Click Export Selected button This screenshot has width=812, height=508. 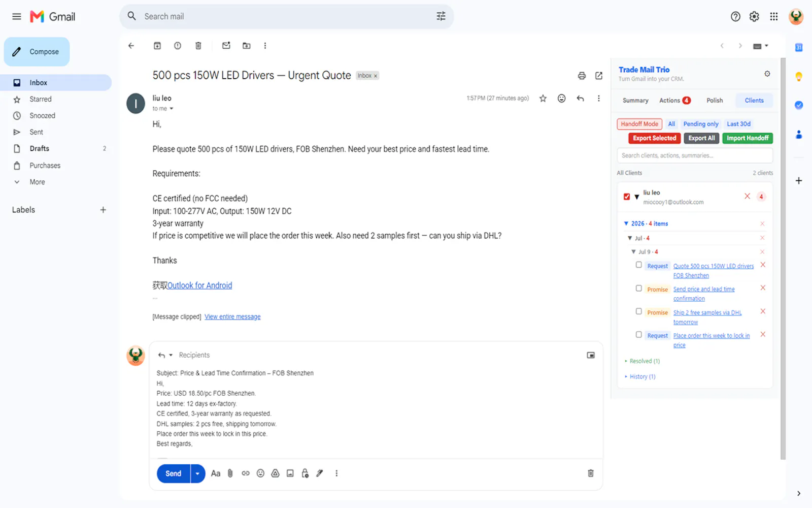click(654, 138)
